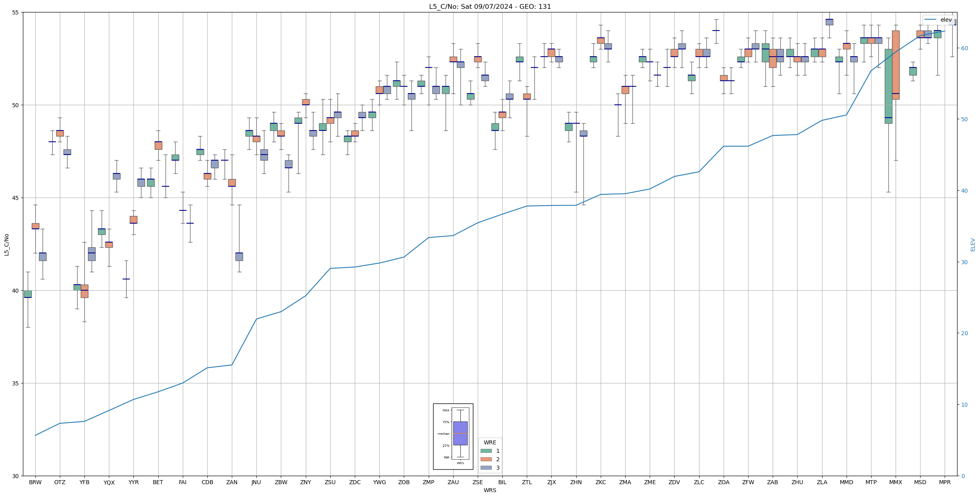
Task: Click the ZSE station tick label
Action: (478, 483)
